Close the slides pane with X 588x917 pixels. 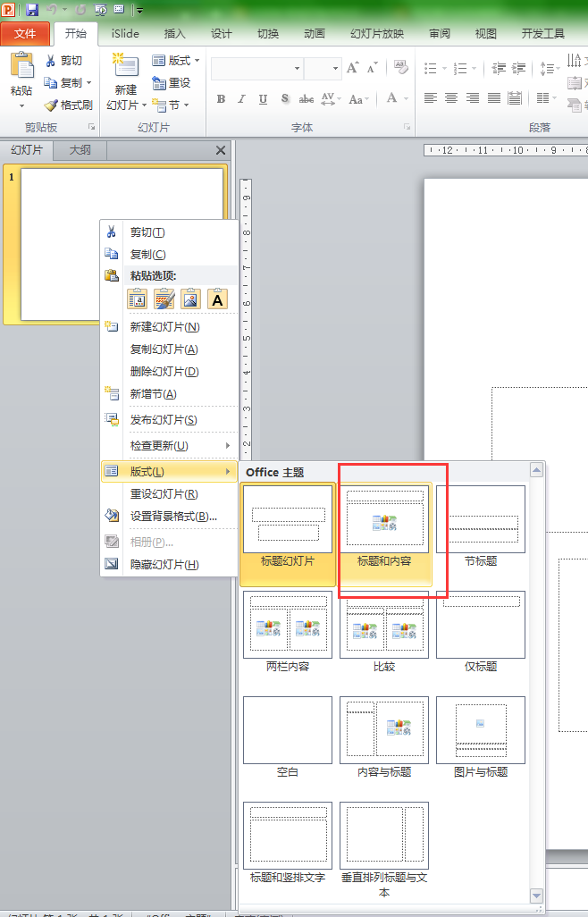coord(221,150)
